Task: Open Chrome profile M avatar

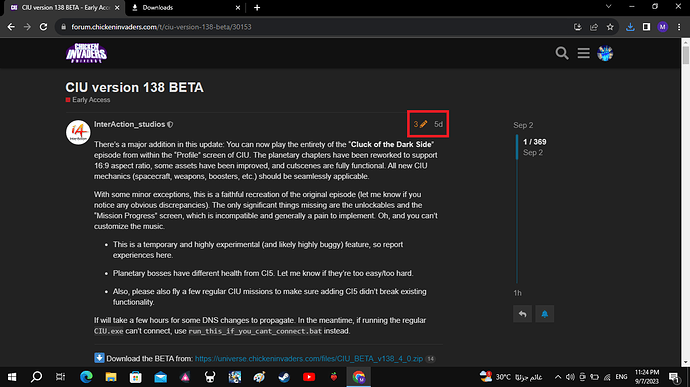Action: pos(662,27)
